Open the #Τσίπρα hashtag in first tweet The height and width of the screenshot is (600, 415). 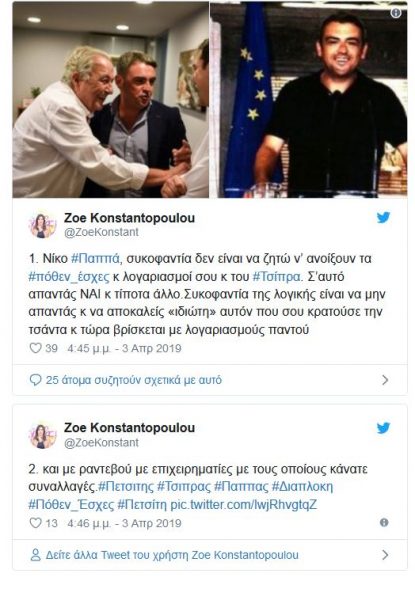277,277
